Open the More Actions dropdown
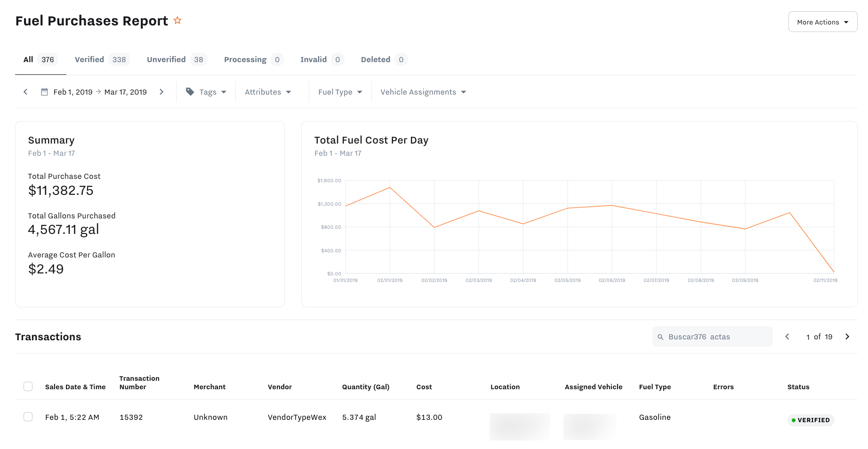Viewport: 868px width, 449px height. (x=823, y=22)
